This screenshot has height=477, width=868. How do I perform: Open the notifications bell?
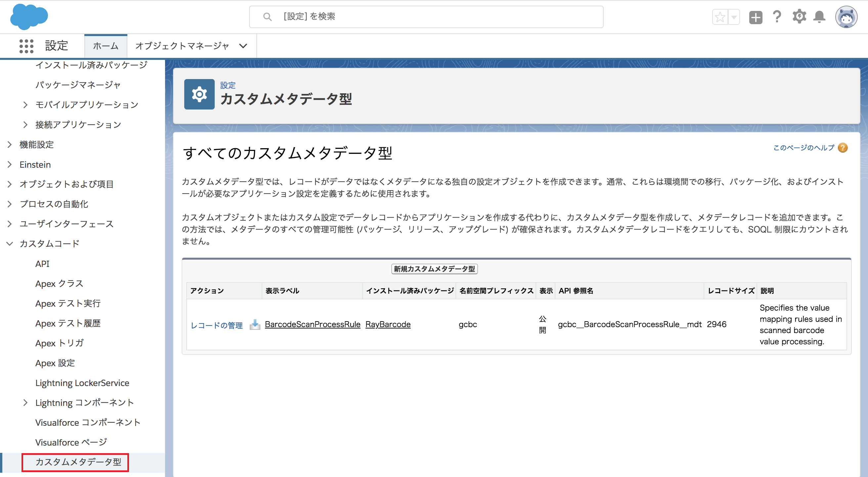(x=819, y=17)
